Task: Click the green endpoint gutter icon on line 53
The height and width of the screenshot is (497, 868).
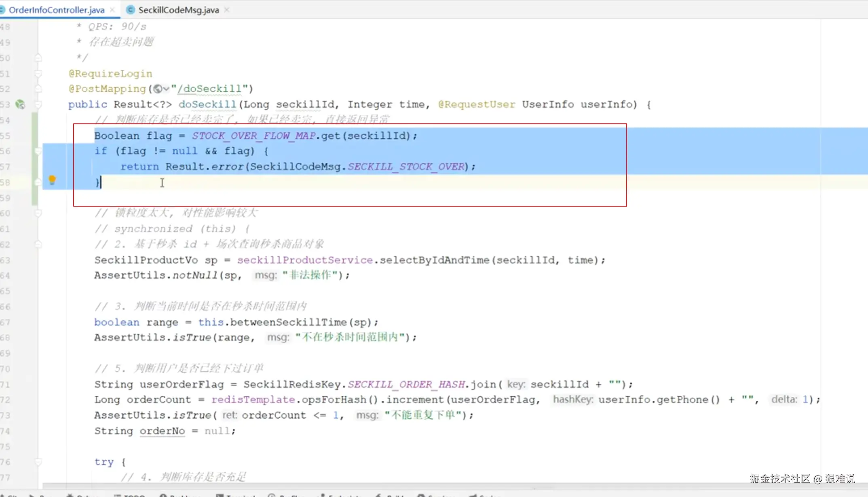Action: click(x=20, y=104)
